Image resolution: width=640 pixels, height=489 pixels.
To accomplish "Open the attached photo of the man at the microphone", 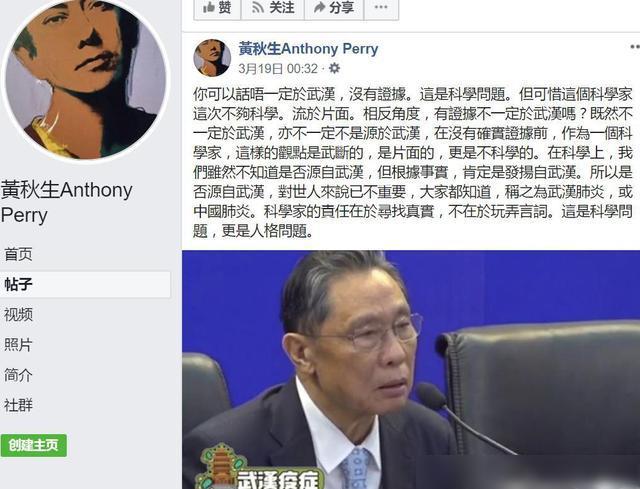I will point(411,370).
